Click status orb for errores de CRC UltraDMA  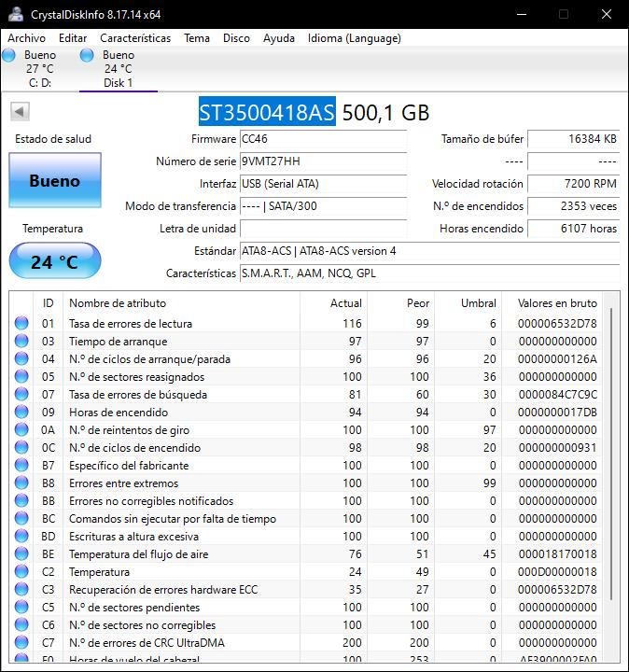coord(21,642)
